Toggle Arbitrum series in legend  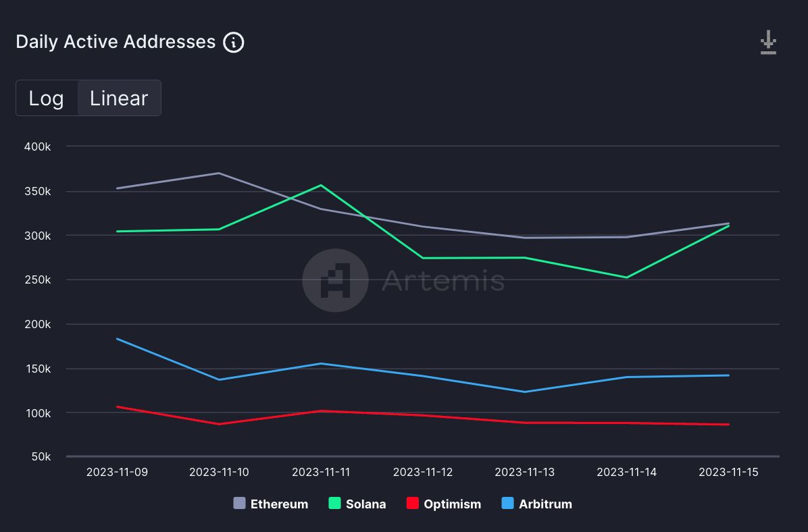[536, 504]
